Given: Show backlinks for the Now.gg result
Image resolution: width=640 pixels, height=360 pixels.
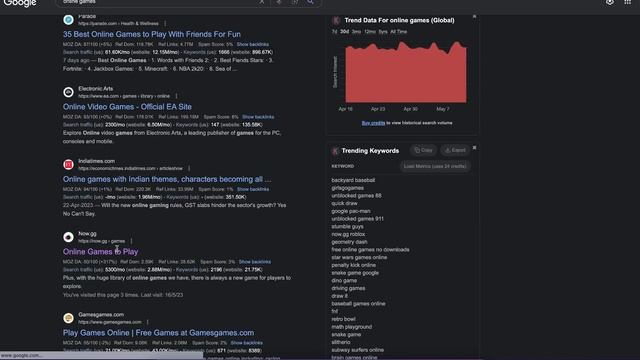Looking at the screenshot, I should (x=255, y=262).
